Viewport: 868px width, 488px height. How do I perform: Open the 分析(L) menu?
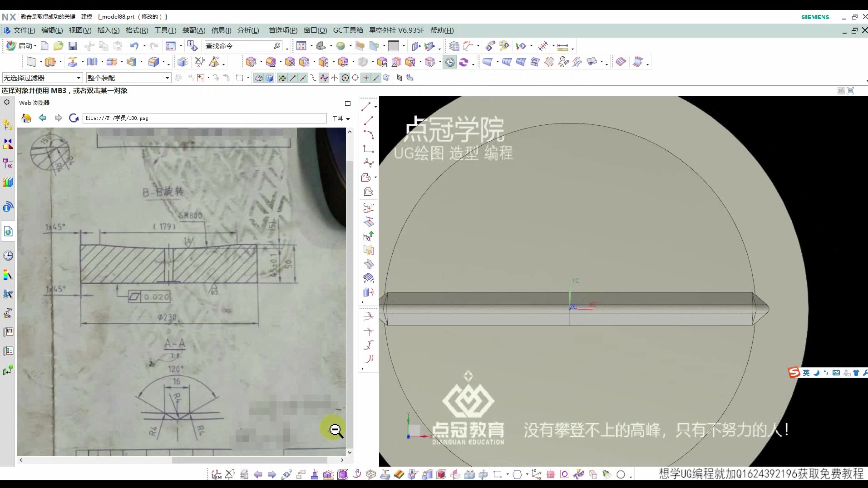pos(248,30)
